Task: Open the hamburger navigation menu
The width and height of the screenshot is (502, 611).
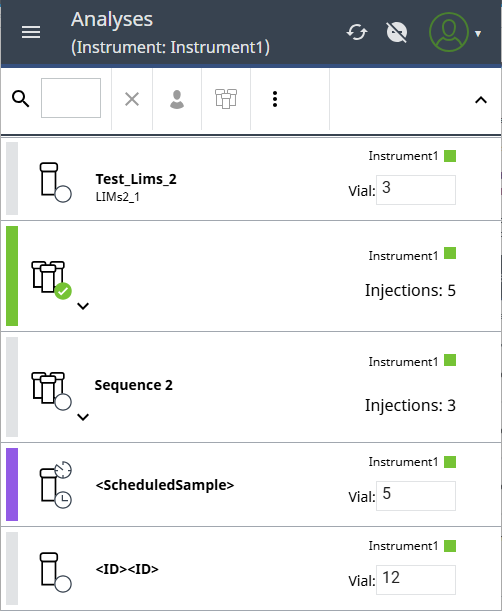Action: click(31, 32)
